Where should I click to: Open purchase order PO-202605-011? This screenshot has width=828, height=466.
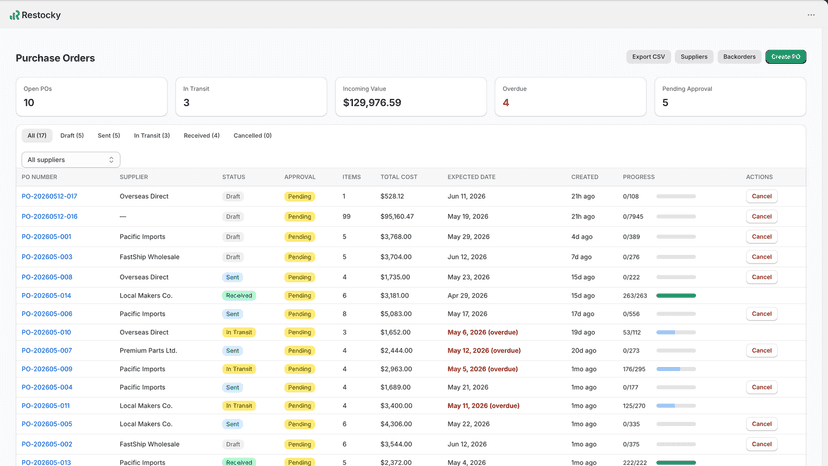[x=45, y=406]
